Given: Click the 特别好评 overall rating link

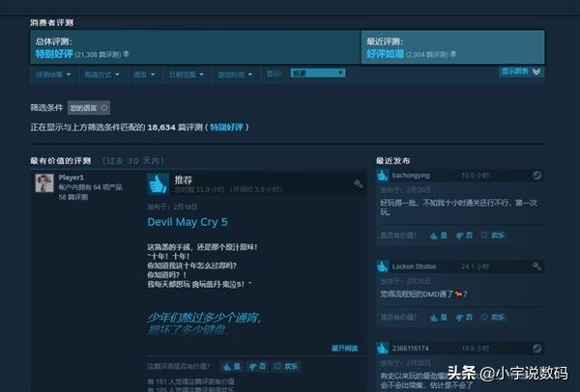Looking at the screenshot, I should [54, 54].
